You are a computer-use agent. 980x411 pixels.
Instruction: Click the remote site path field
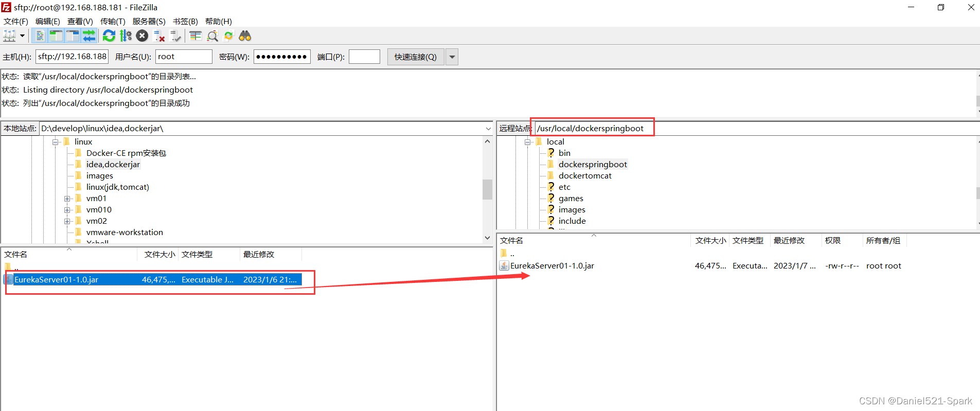[756, 129]
